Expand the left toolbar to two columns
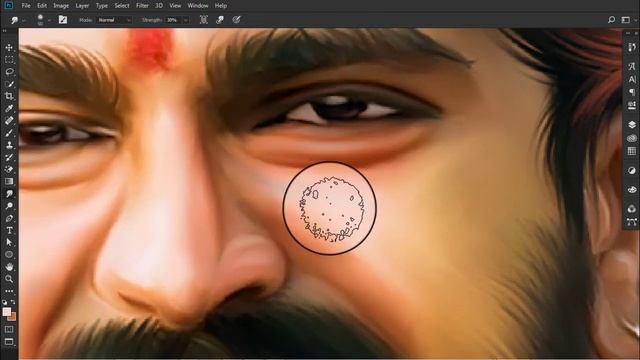The image size is (640, 360). pyautogui.click(x=5, y=31)
